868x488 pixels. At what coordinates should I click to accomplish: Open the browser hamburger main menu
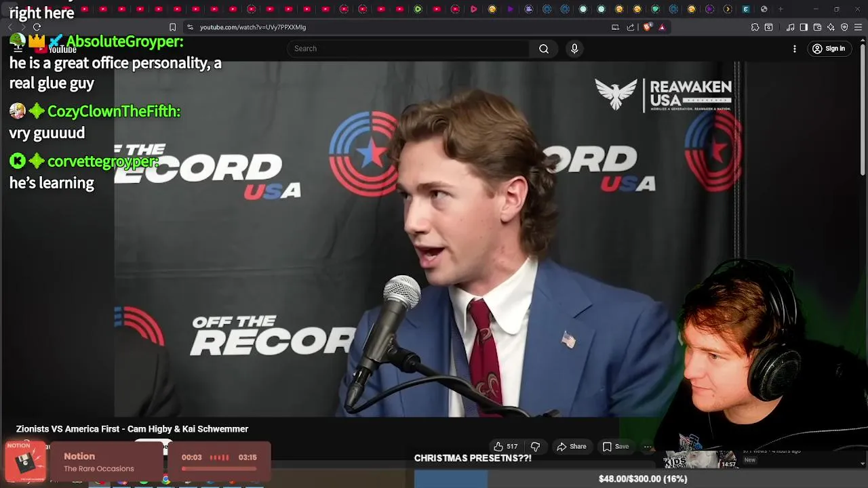858,27
